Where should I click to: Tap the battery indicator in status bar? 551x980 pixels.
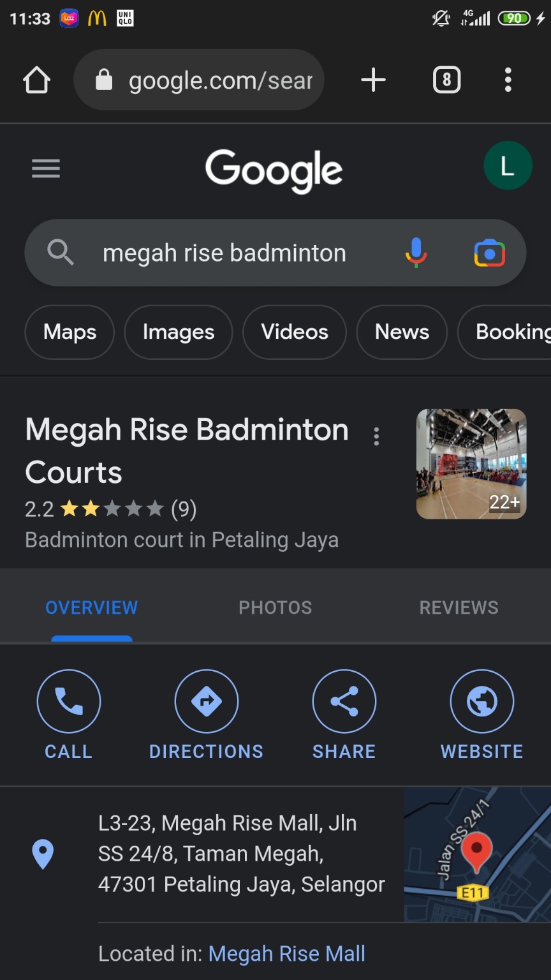click(x=515, y=19)
